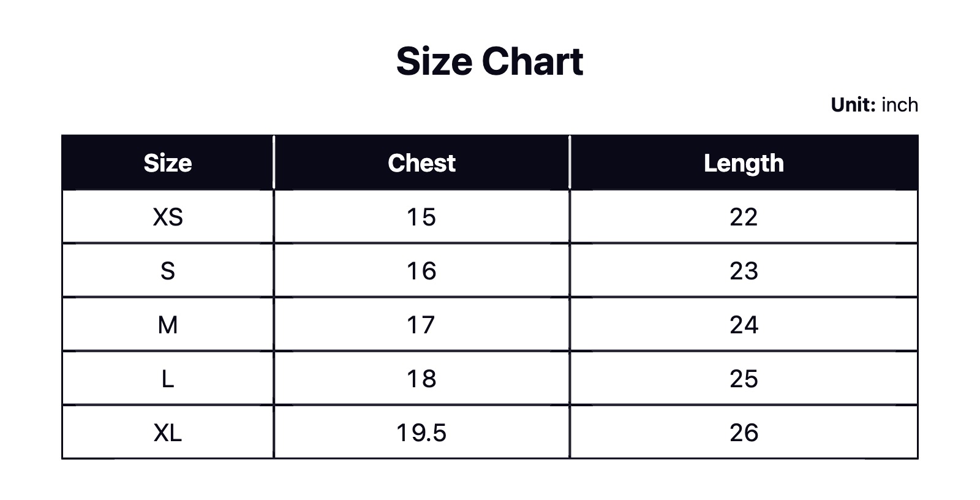980x500 pixels.
Task: Click the S size cell
Action: tap(168, 271)
